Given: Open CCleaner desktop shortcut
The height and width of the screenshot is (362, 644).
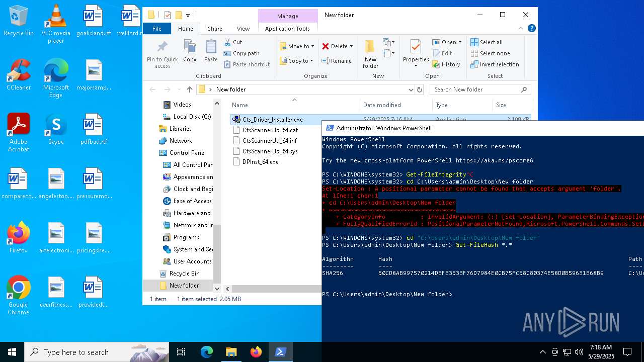Looking at the screenshot, I should pyautogui.click(x=19, y=75).
